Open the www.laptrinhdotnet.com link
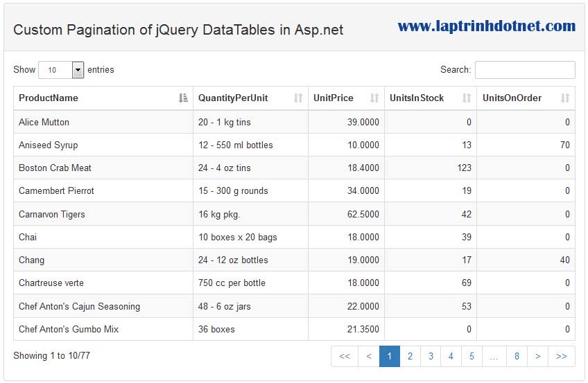This screenshot has width=588, height=383. (x=486, y=26)
